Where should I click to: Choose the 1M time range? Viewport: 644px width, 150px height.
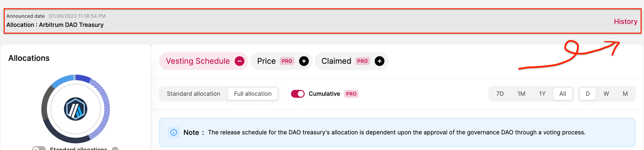coord(521,94)
